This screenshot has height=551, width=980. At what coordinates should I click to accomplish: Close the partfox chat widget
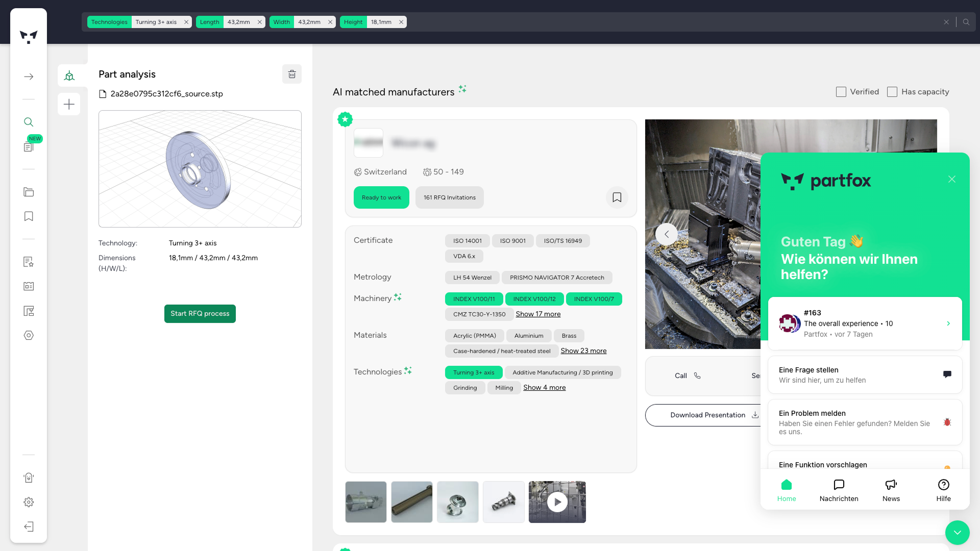(x=952, y=179)
